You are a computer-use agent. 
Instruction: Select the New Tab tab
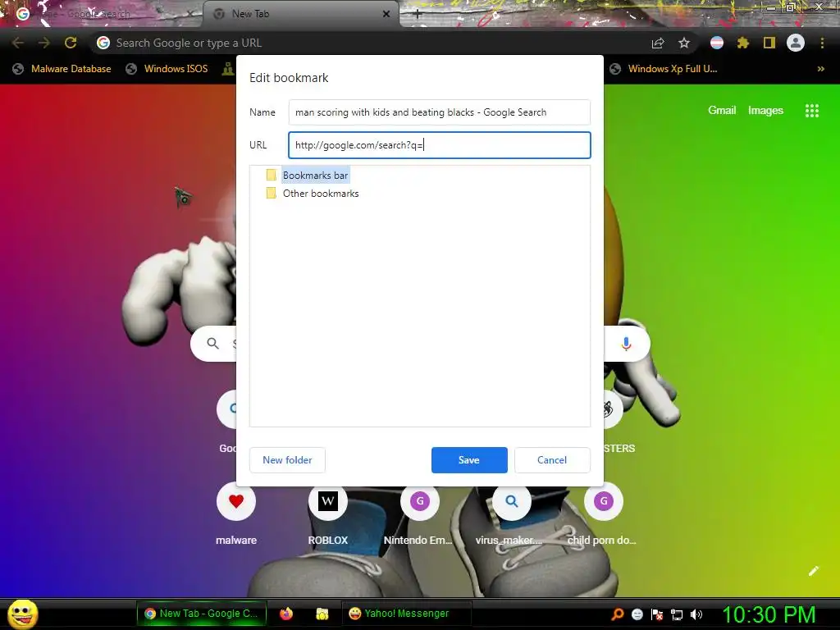pyautogui.click(x=300, y=14)
